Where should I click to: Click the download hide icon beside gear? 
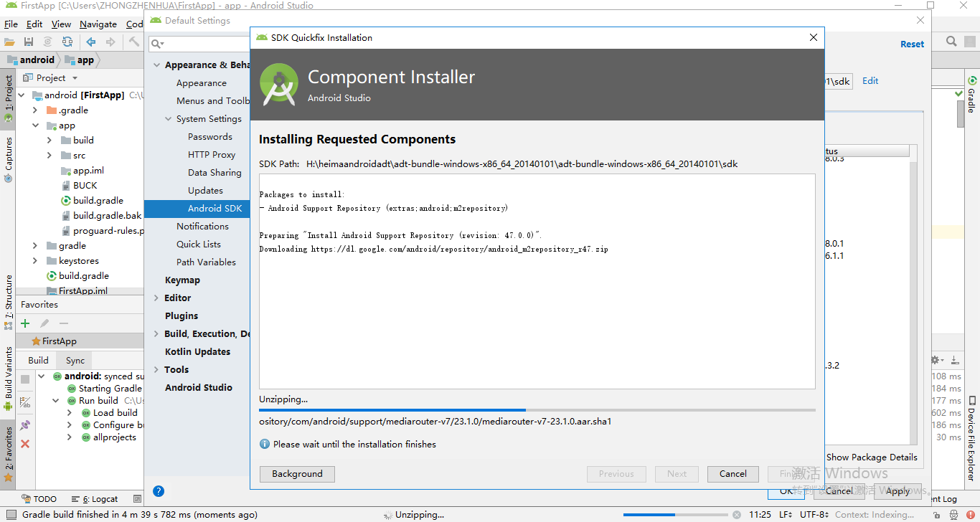(x=955, y=360)
